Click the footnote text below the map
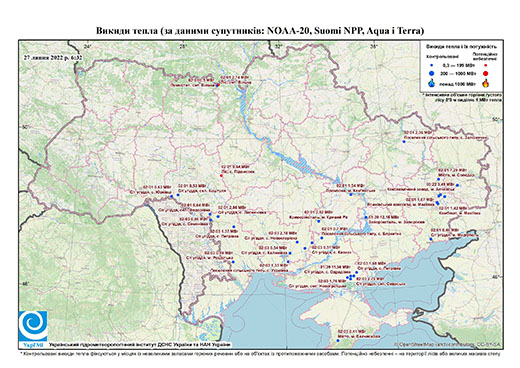 (260, 353)
